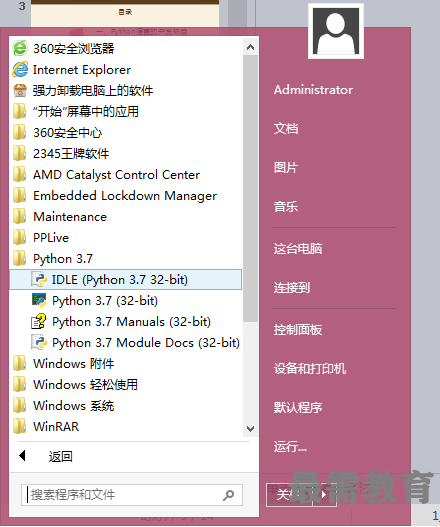Open Python 3.7 Module Docs (32-bit) text
The height and width of the screenshot is (527, 440).
point(146,342)
